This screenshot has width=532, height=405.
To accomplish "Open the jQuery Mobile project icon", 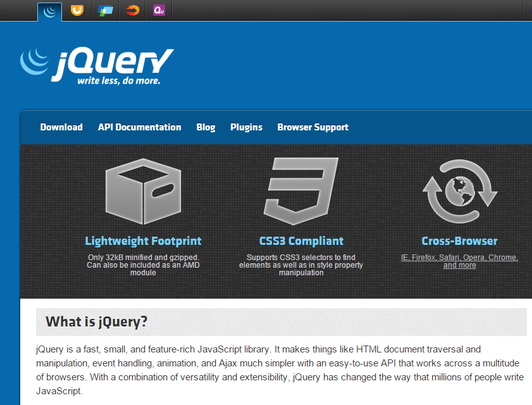I will (105, 11).
